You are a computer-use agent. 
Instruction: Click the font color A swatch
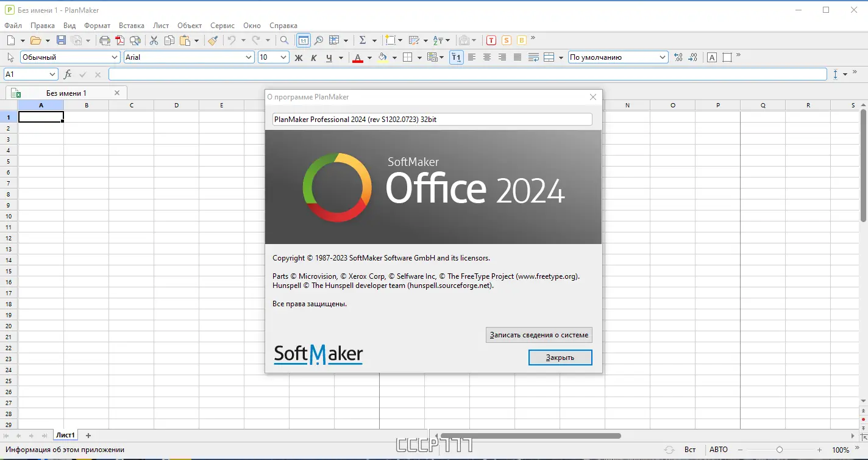point(358,58)
